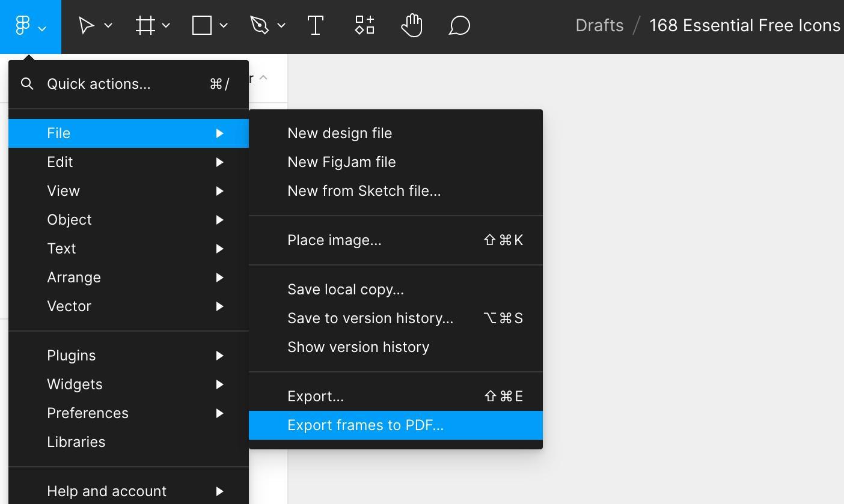The image size is (844, 504).
Task: Choose Export frames to PDF
Action: [396, 425]
